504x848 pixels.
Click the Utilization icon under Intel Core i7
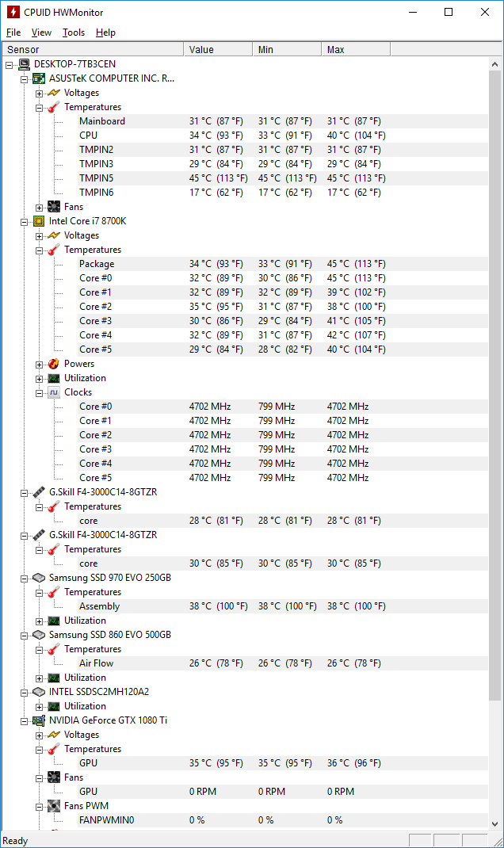(x=54, y=378)
